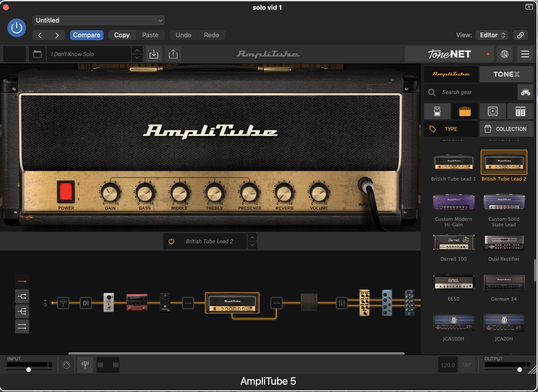Viewport: 538px width, 392px height.
Task: Select the tuner block in chain
Action: 63,303
